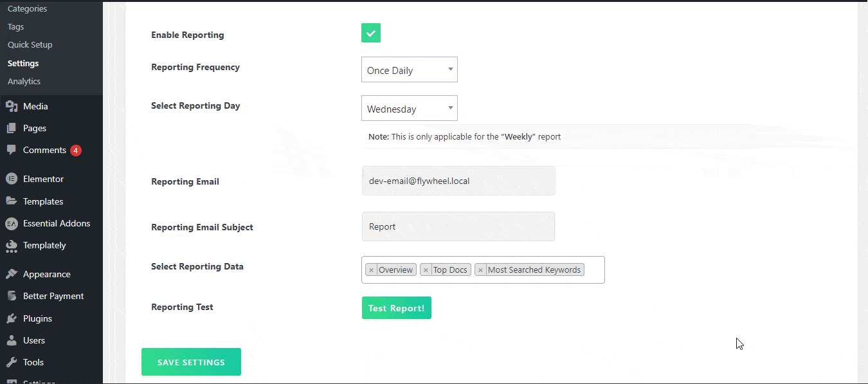Open Analytics submenu item
Screen dimensions: 868x384
[x=24, y=82]
